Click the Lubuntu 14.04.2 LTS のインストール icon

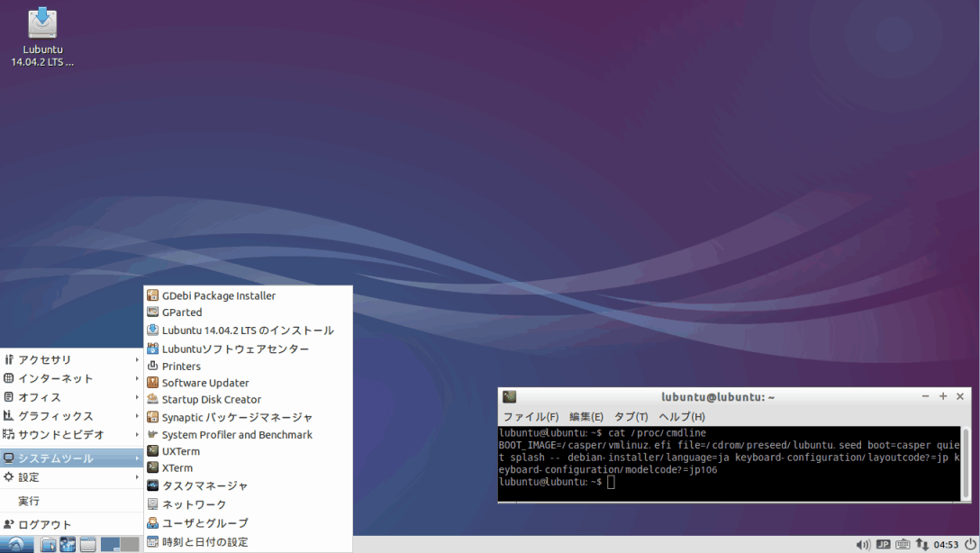click(152, 330)
